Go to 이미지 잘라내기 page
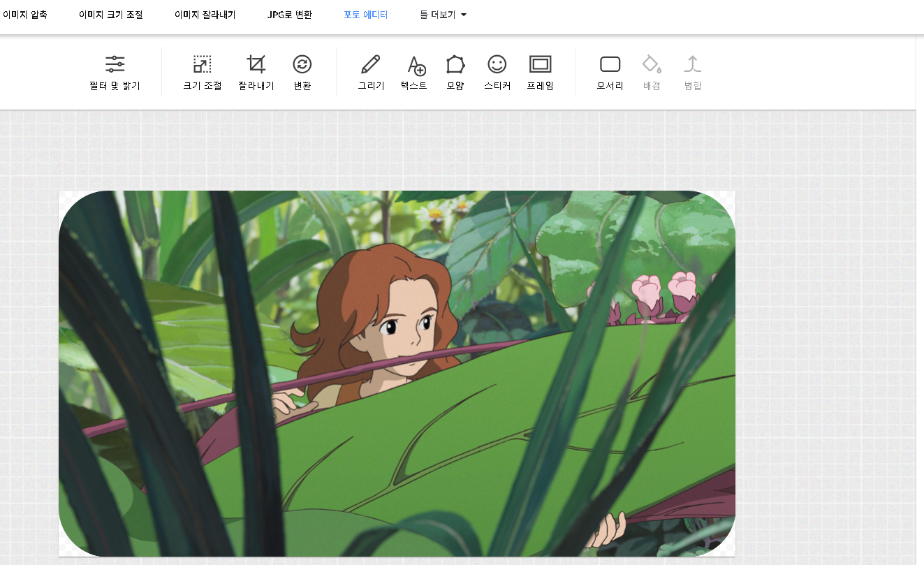 [205, 15]
